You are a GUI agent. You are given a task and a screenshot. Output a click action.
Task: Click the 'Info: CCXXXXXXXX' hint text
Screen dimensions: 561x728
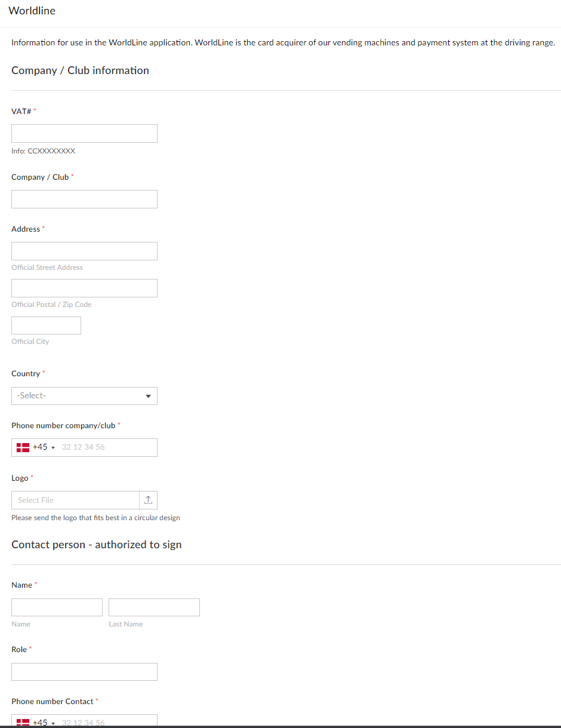pos(43,151)
